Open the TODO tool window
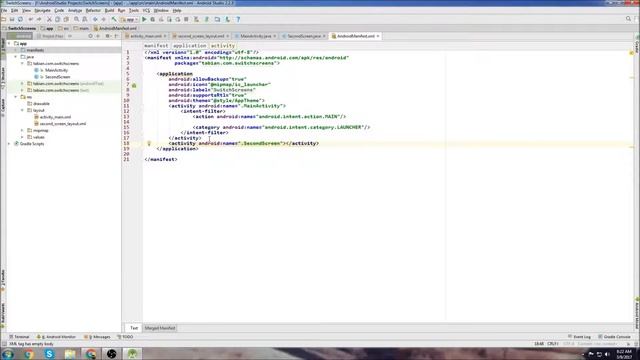The width and height of the screenshot is (640, 360). [x=125, y=337]
